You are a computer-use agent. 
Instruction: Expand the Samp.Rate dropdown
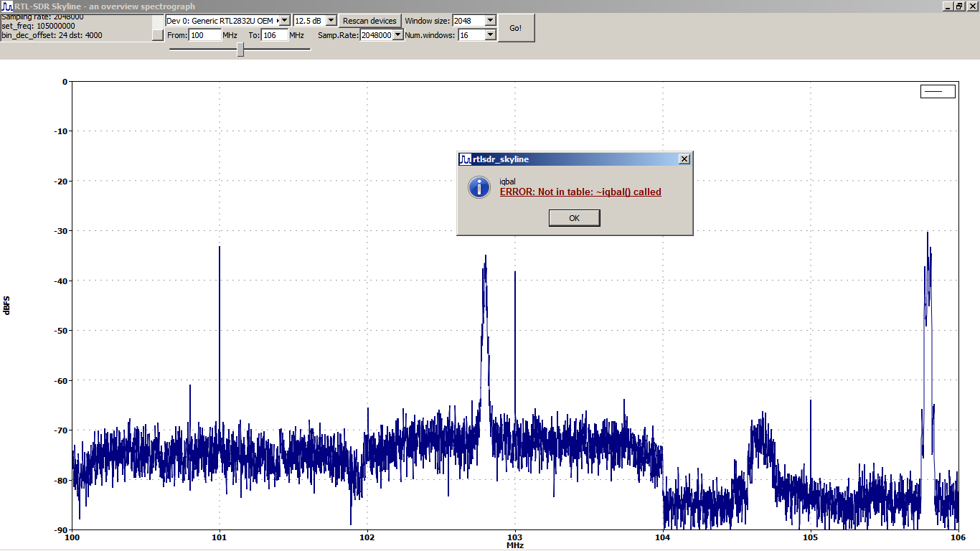[x=398, y=34]
